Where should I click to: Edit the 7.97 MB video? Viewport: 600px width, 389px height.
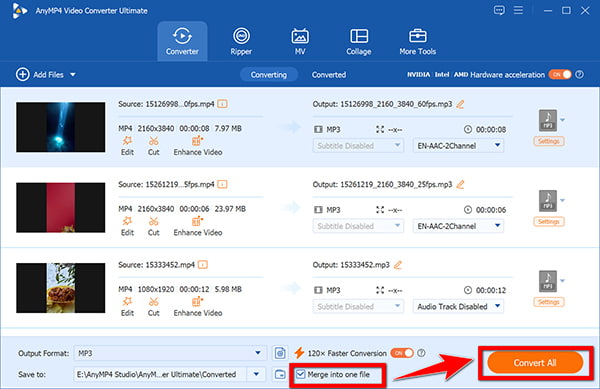pos(127,146)
